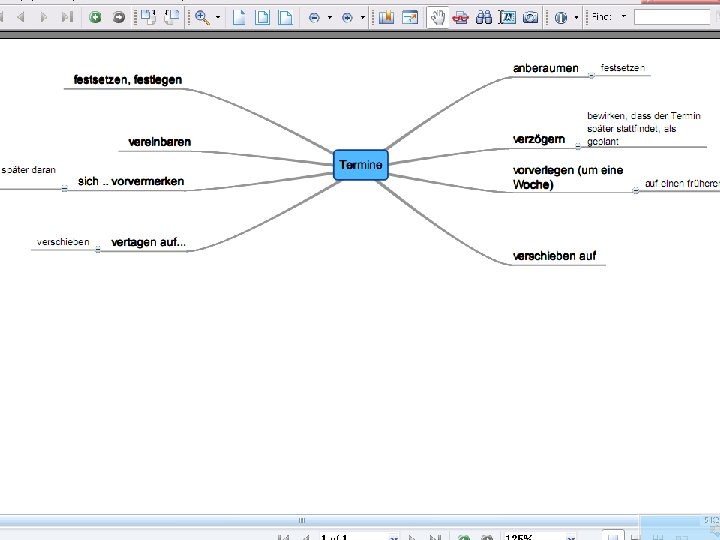720x540 pixels.
Task: Click the central Termine node
Action: tap(361, 165)
